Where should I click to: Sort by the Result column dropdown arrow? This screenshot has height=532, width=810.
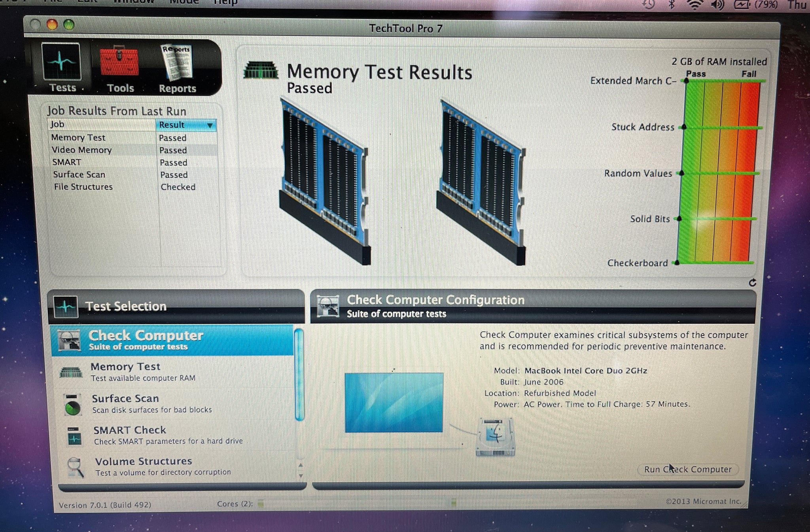pyautogui.click(x=210, y=125)
